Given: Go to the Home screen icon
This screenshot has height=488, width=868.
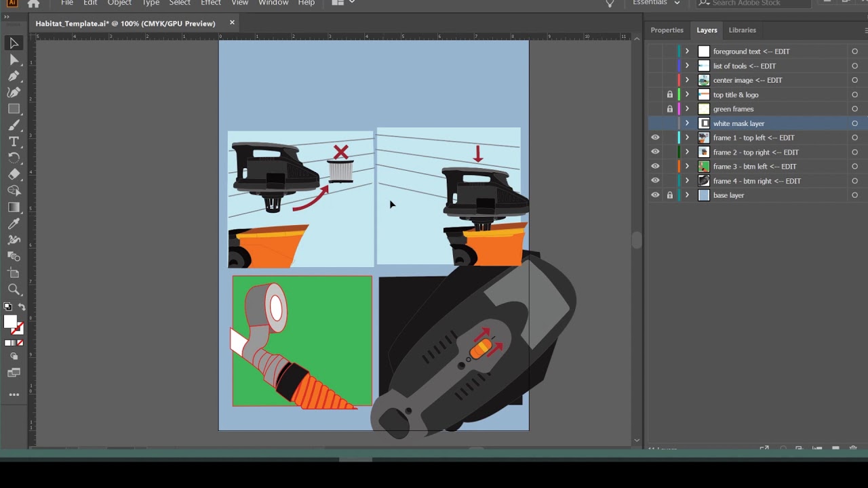Looking at the screenshot, I should [x=33, y=3].
